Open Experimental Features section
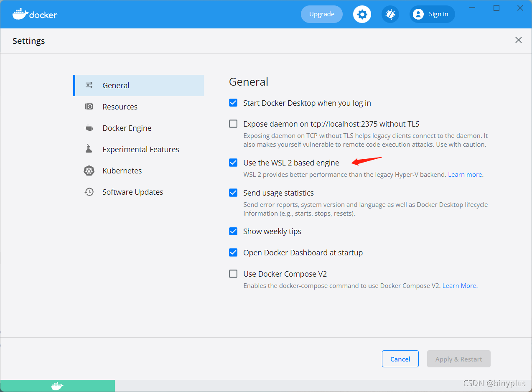Viewport: 532px width, 392px height. [138, 149]
